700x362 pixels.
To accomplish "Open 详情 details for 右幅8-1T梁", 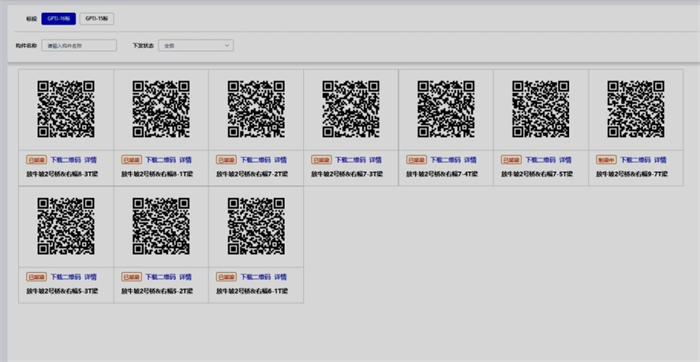I will pyautogui.click(x=185, y=160).
